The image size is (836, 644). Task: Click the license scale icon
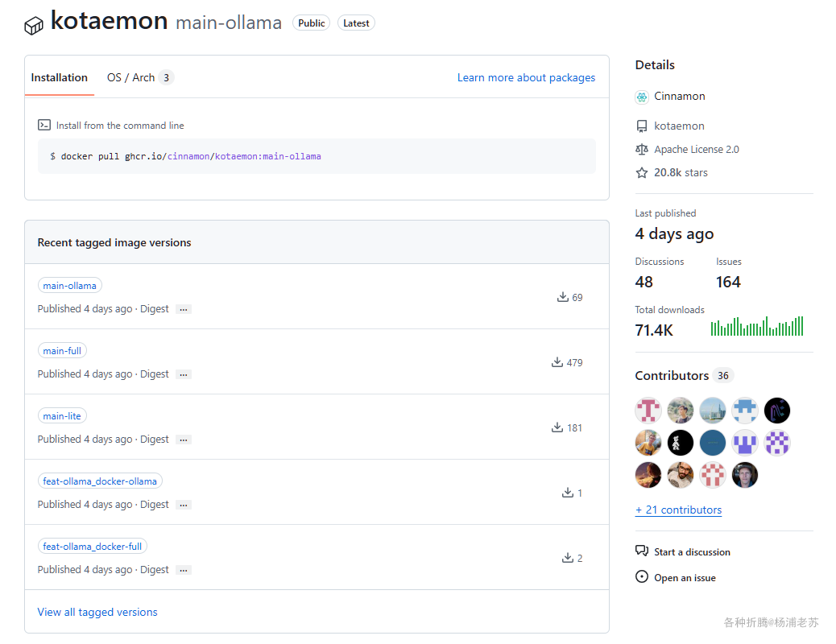pyautogui.click(x=642, y=150)
